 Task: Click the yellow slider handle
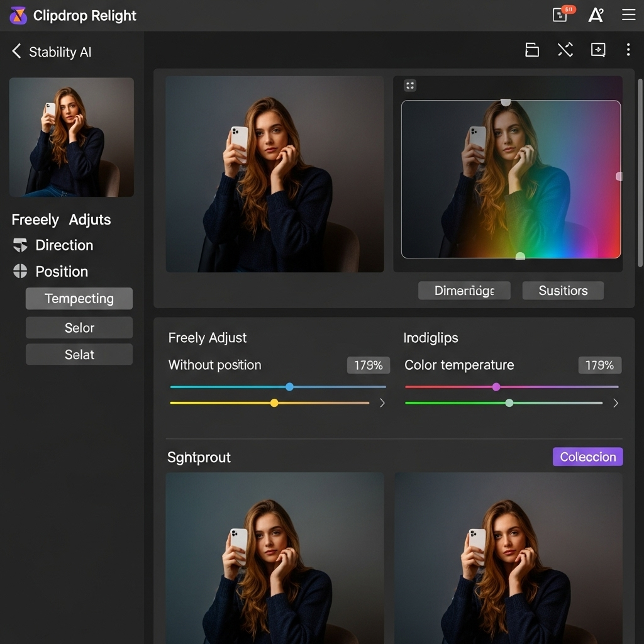(x=274, y=403)
